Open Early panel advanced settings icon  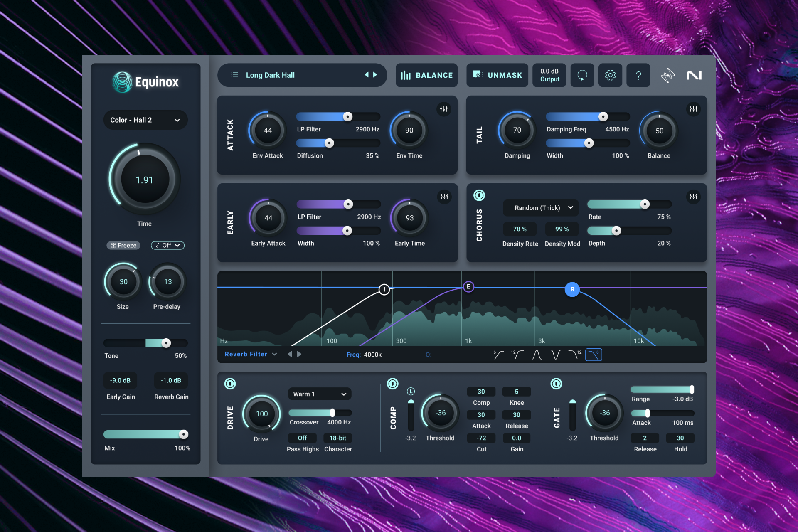pyautogui.click(x=444, y=197)
